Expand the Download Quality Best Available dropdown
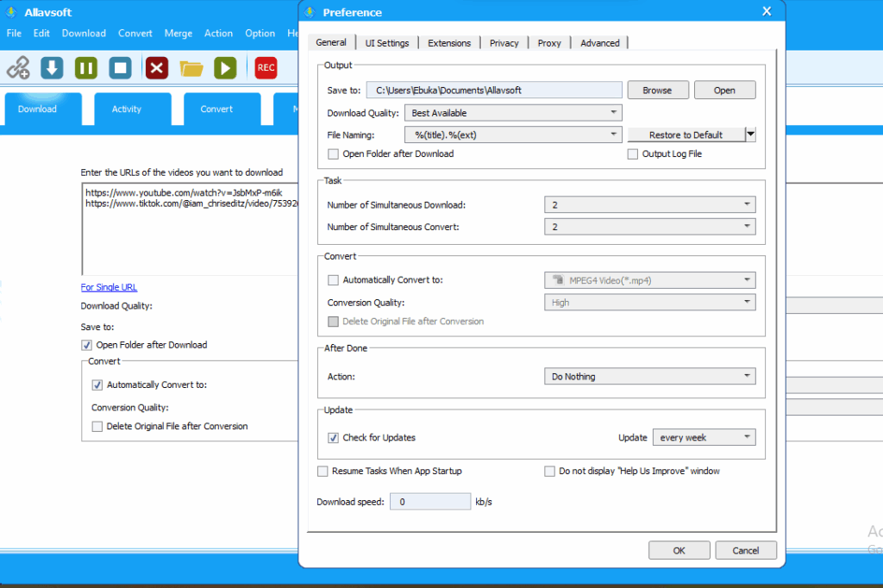The height and width of the screenshot is (588, 883). (513, 113)
